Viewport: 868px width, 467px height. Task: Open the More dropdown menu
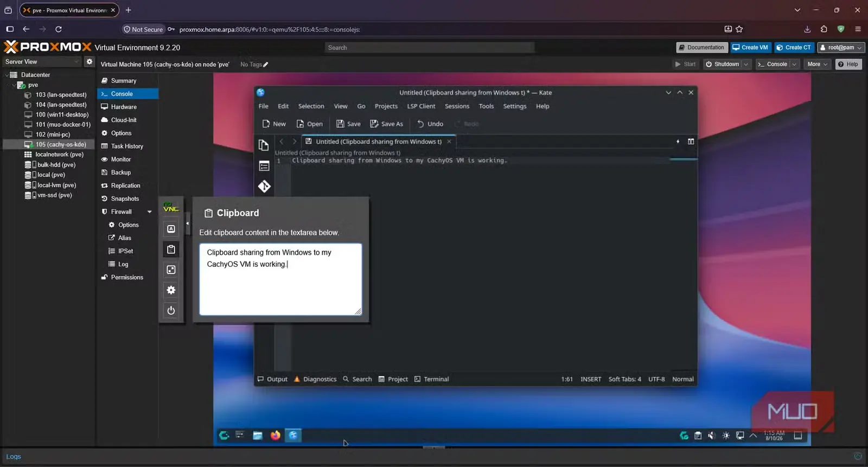(x=817, y=64)
